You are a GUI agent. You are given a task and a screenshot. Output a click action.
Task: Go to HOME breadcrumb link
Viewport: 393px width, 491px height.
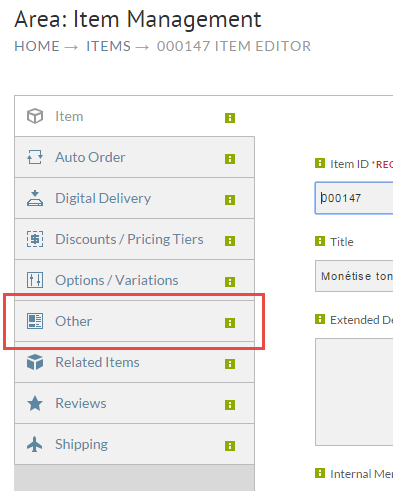(37, 46)
